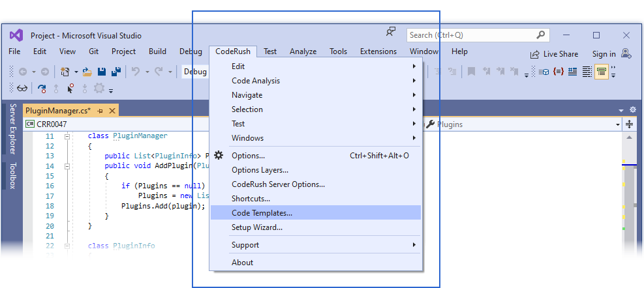The height and width of the screenshot is (288, 644).
Task: Click the account icon beside Sign in
Action: point(626,53)
